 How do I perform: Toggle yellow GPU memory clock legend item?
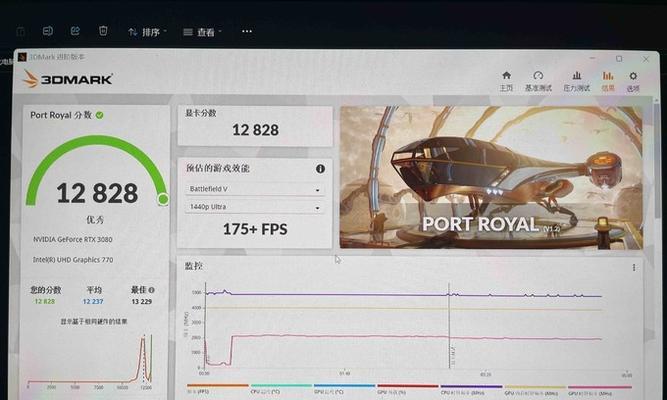coord(535,389)
